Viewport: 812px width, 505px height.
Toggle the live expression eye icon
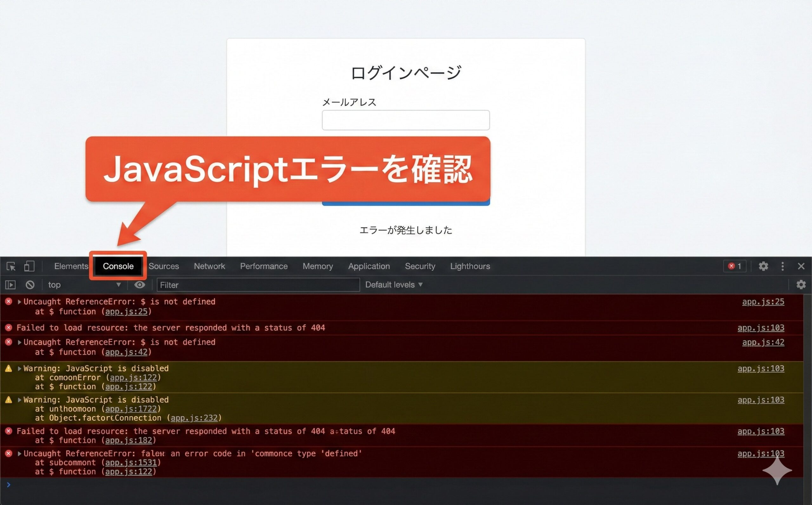click(x=140, y=285)
